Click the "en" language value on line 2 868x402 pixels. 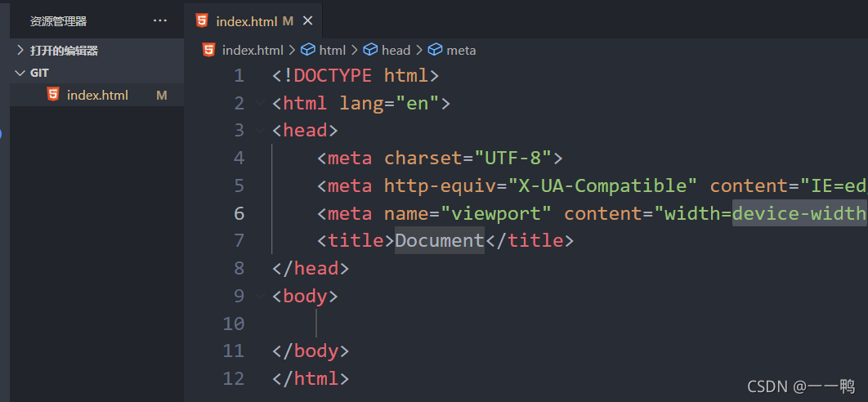(418, 103)
